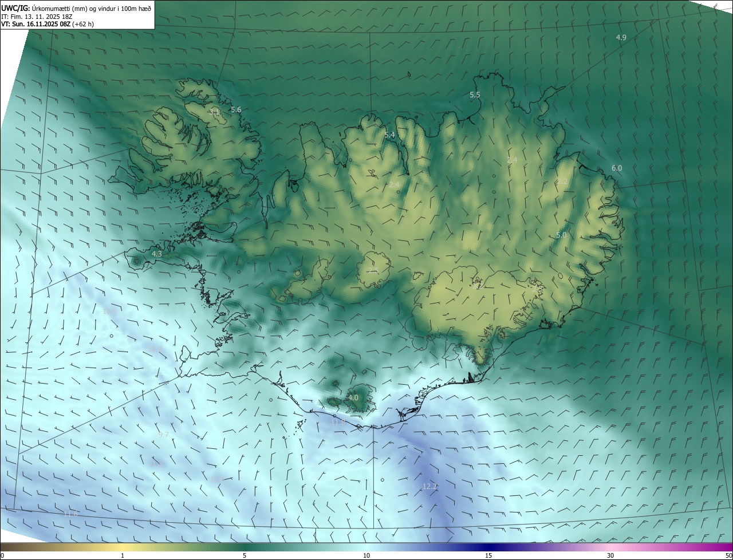Pick the 4.3 map label
The width and height of the screenshot is (733, 560).
click(x=157, y=253)
